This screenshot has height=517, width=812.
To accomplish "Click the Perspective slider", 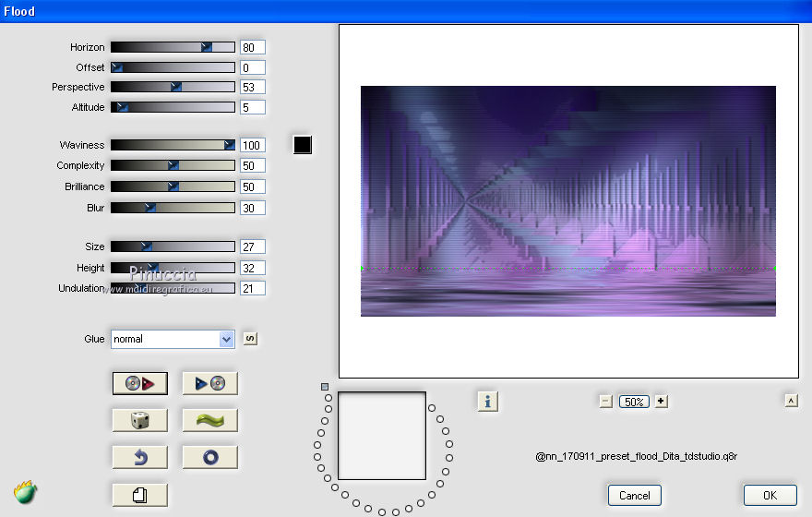I will coord(173,87).
